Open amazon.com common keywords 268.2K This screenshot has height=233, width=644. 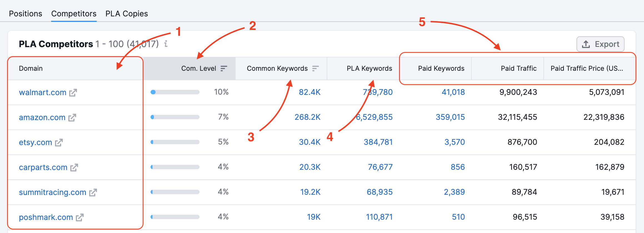pyautogui.click(x=308, y=117)
